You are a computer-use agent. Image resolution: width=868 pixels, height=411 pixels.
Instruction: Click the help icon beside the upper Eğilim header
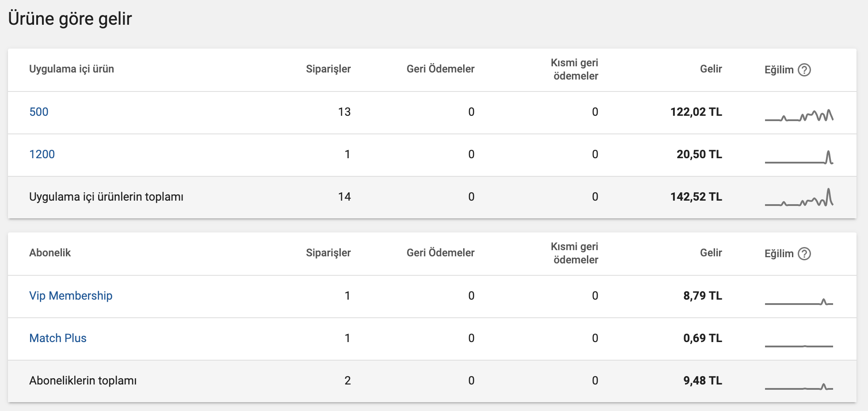(x=804, y=70)
